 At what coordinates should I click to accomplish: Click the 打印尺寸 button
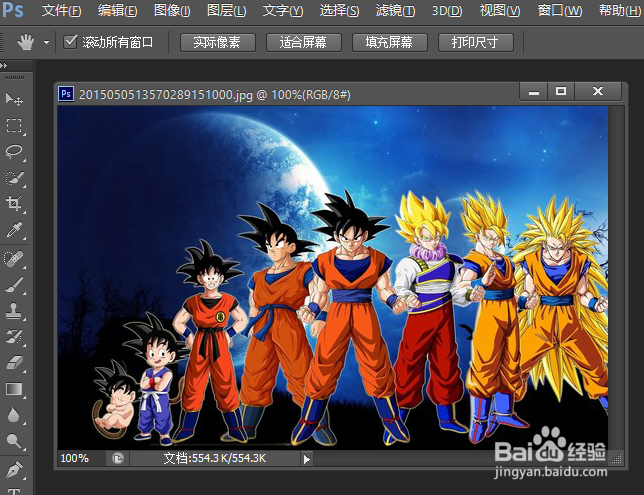(x=476, y=42)
